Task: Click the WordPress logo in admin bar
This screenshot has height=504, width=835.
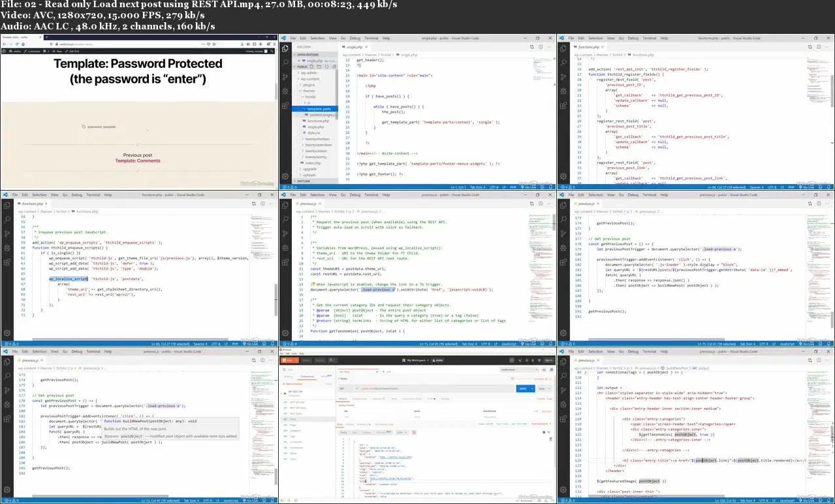Action: point(4,50)
